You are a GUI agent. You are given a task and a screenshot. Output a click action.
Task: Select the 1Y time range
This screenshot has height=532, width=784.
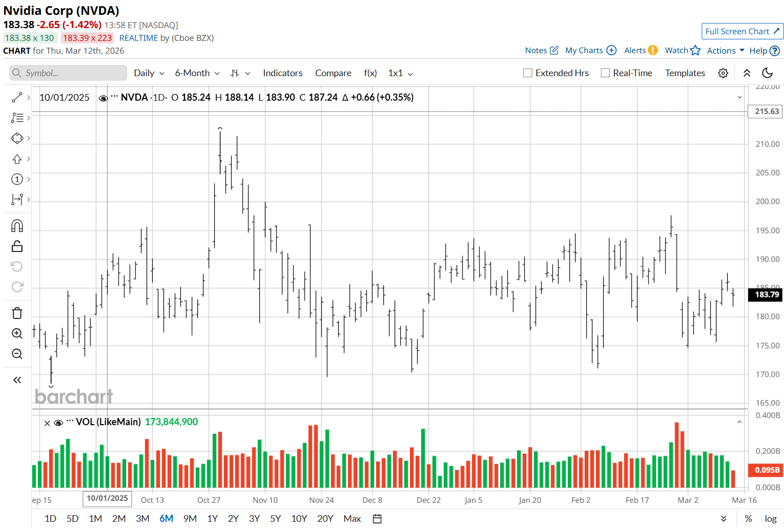point(213,519)
